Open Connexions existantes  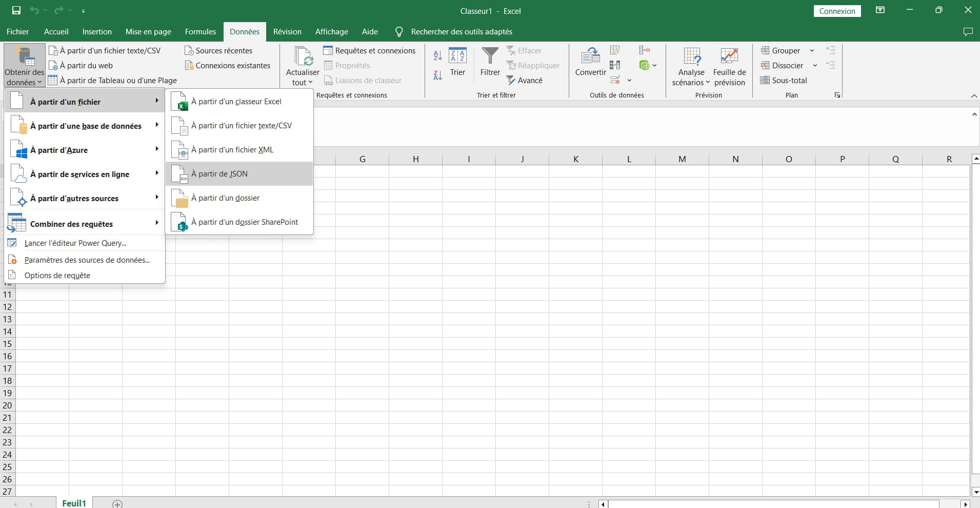tap(228, 66)
